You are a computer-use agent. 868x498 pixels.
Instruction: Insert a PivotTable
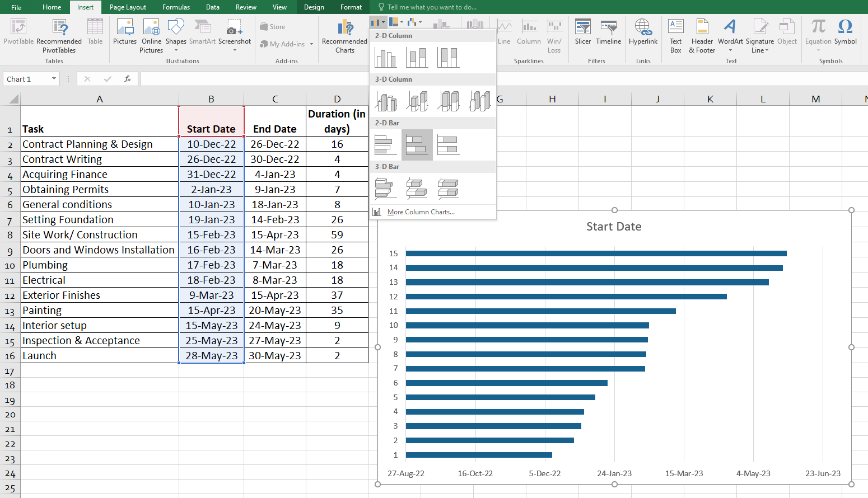point(18,32)
